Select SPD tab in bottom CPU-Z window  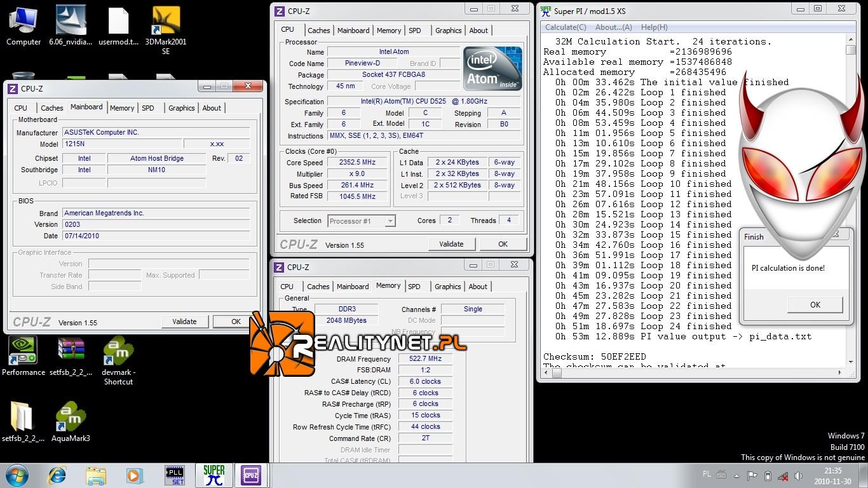click(414, 287)
